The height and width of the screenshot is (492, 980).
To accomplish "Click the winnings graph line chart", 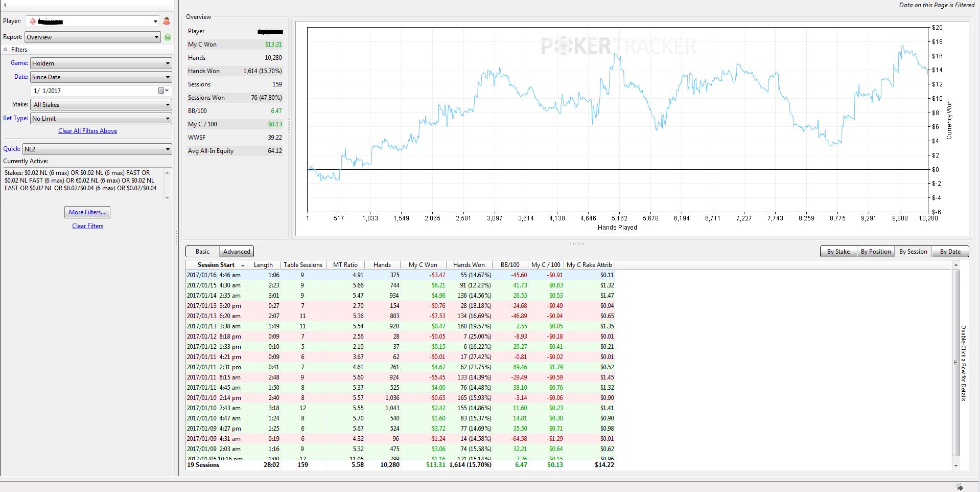I will pos(617,119).
